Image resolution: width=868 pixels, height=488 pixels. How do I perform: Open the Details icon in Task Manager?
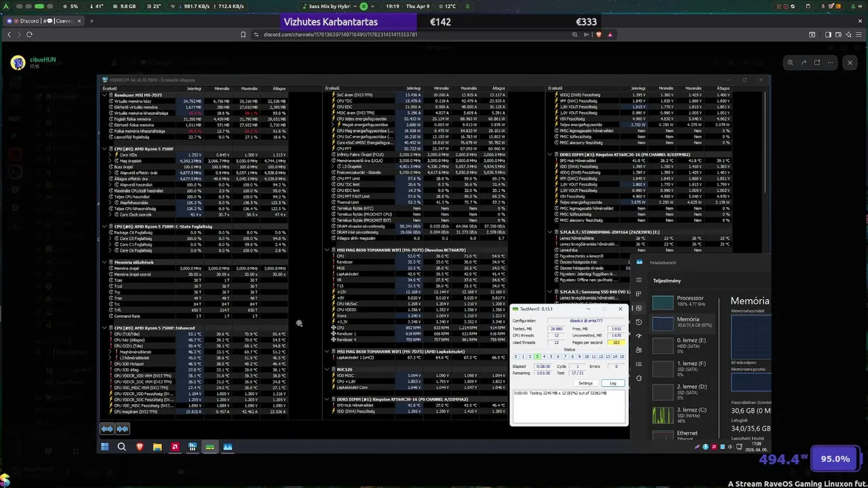point(639,365)
